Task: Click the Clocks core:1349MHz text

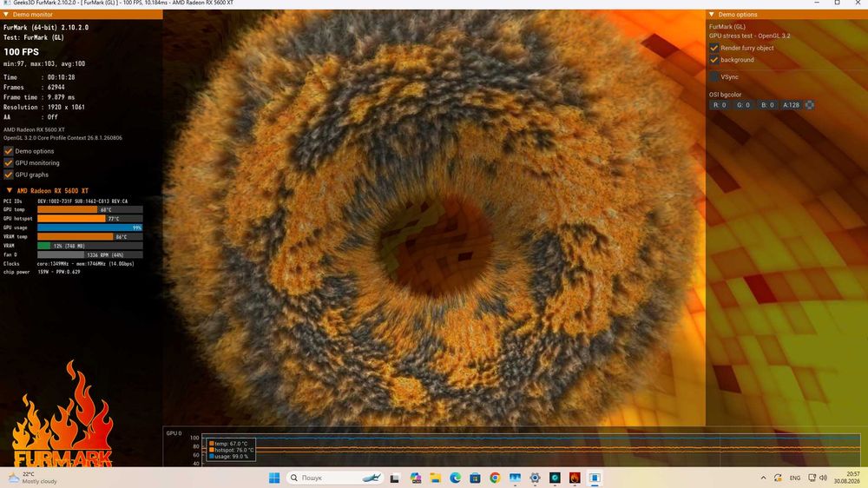Action: (69, 264)
